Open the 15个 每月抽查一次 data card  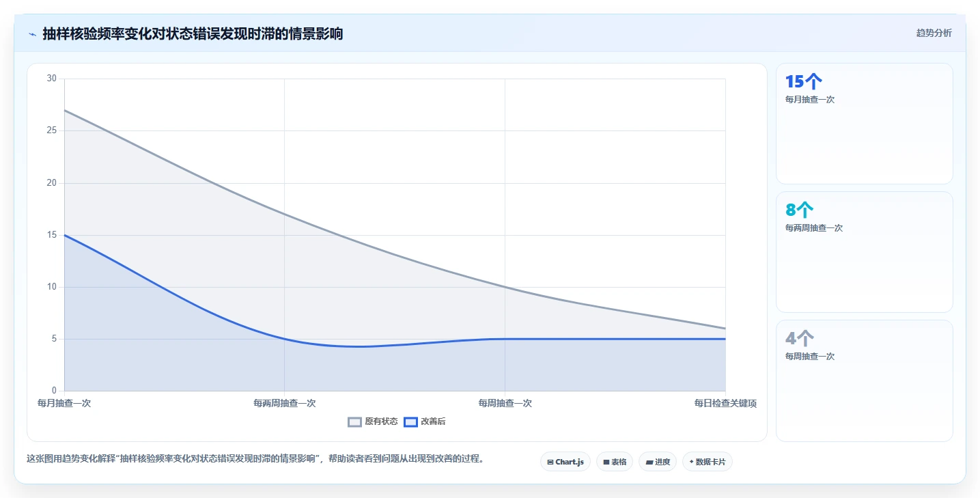(865, 124)
